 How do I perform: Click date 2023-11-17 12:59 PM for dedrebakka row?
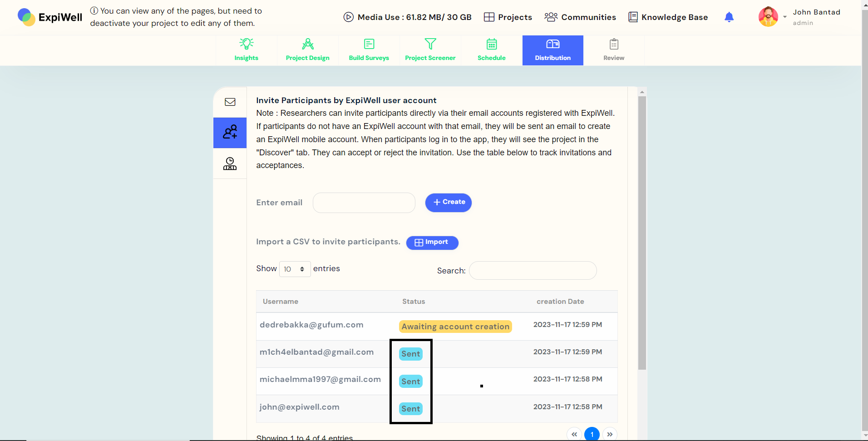click(567, 325)
